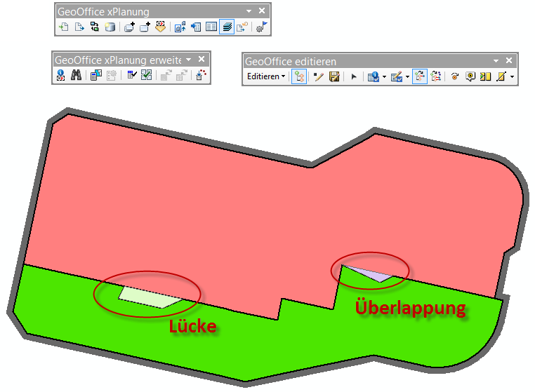Image resolution: width=535 pixels, height=392 pixels.
Task: Expand GeoOffice xPlanung toolbar options arrow
Action: point(249,11)
